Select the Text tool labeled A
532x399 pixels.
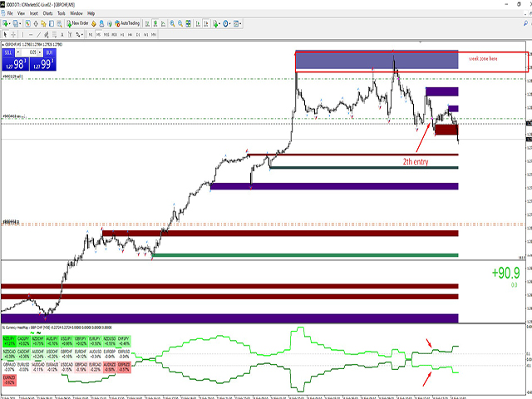click(x=62, y=34)
